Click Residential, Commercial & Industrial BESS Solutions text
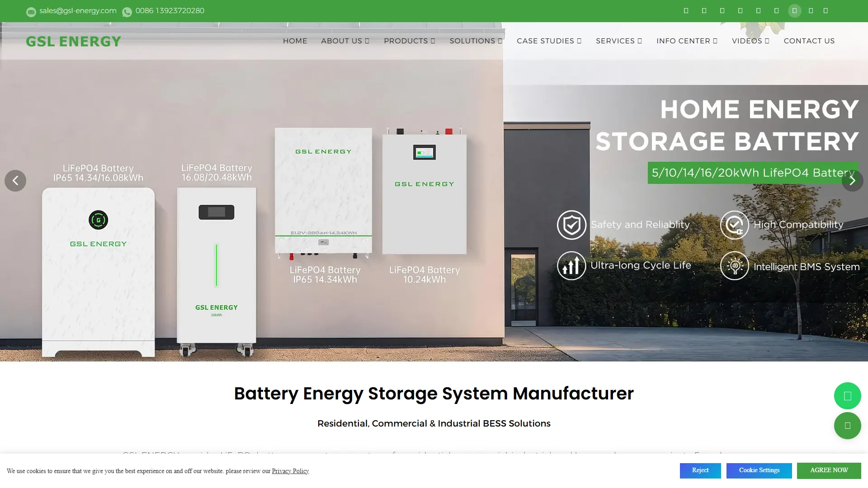This screenshot has width=868, height=488. coord(434,423)
